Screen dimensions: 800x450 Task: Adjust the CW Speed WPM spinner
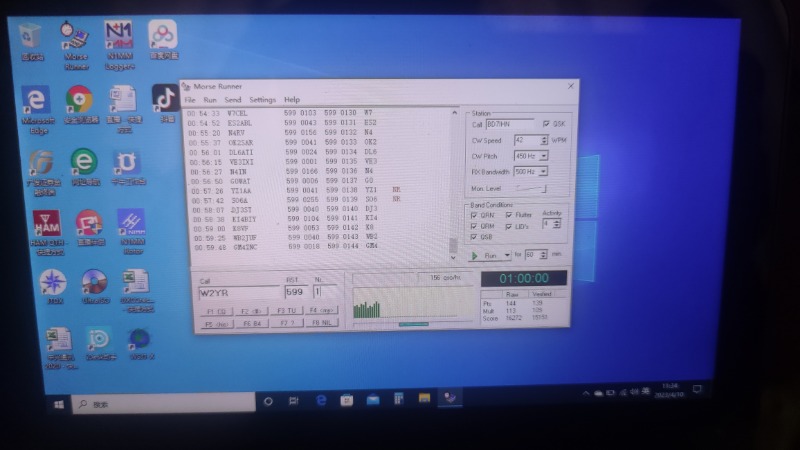(544, 140)
